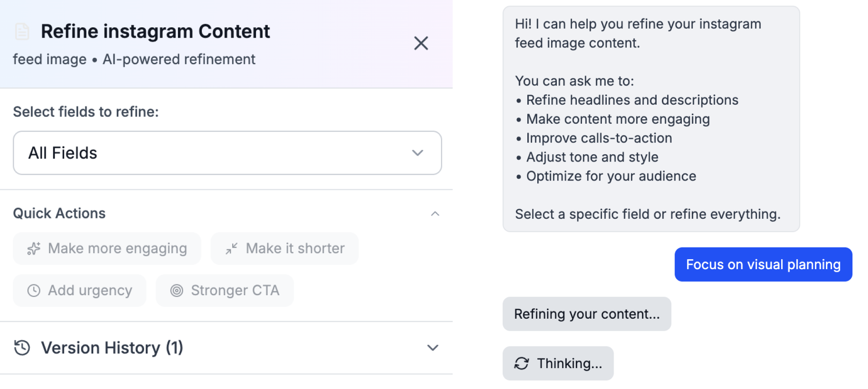Click the chevron arrow in All Fields selector
Screen dimensions: 868x389
point(417,153)
